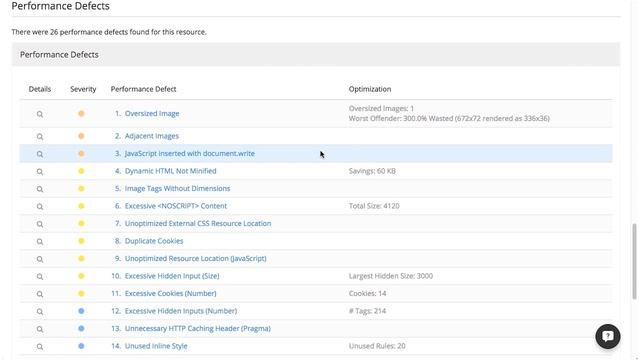Open the Oversized Image defect link

pos(152,113)
